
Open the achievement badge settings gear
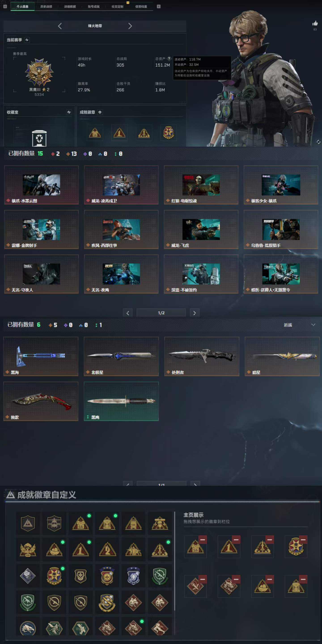click(x=100, y=112)
